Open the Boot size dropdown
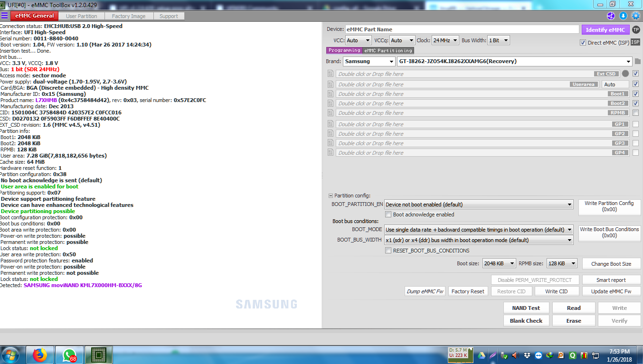Screen dimensions: 643x364 [x=499, y=263]
